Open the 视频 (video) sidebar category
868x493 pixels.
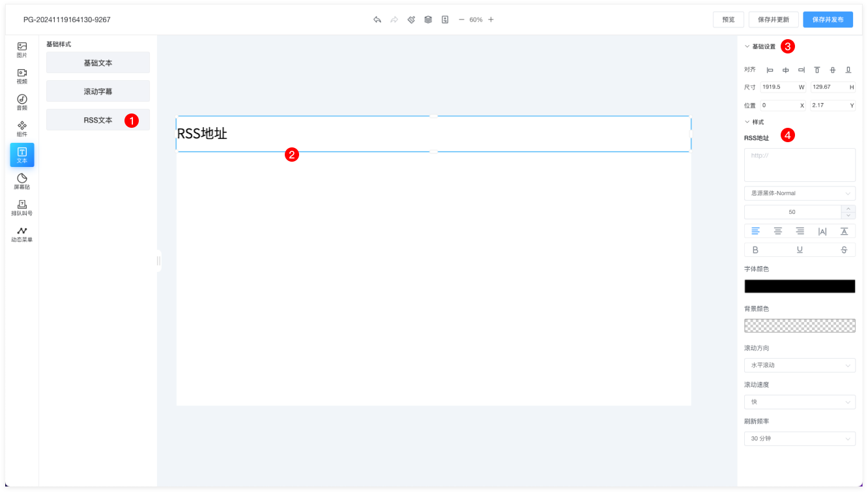(x=22, y=76)
